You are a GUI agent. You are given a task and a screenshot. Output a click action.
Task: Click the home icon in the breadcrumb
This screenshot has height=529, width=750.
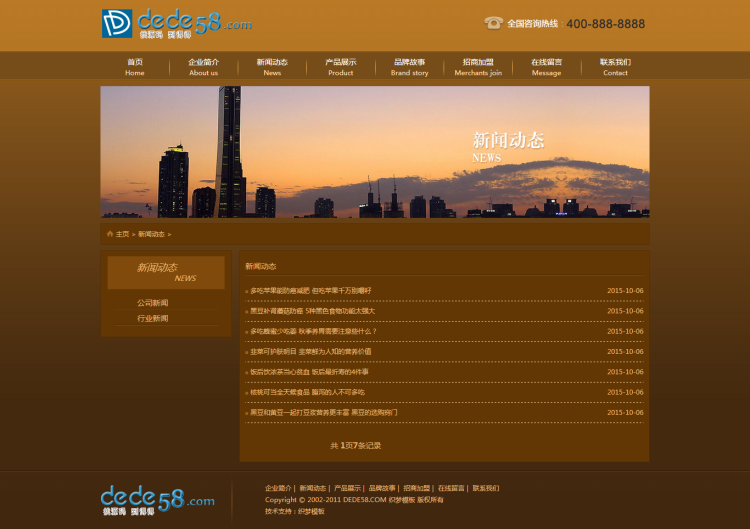[110, 234]
